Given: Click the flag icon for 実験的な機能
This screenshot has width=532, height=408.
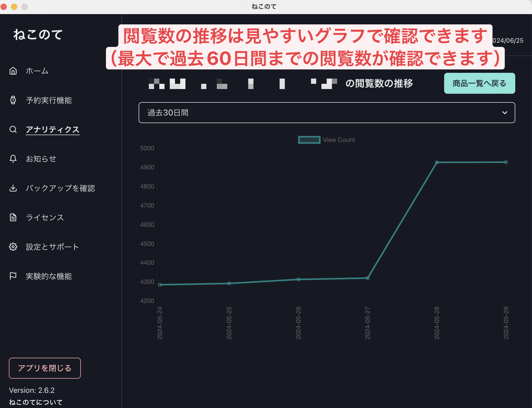Looking at the screenshot, I should point(13,276).
